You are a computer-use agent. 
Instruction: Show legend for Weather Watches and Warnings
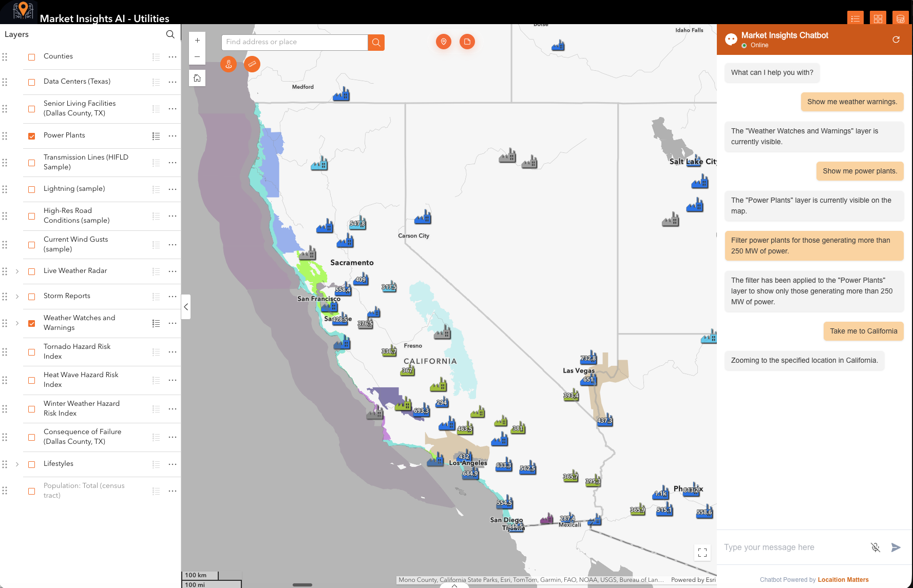click(x=156, y=323)
